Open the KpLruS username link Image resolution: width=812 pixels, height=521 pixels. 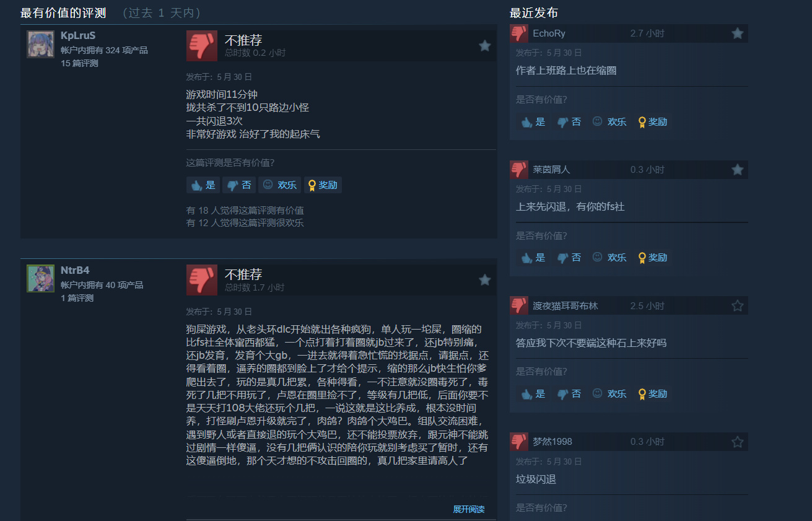(x=78, y=35)
